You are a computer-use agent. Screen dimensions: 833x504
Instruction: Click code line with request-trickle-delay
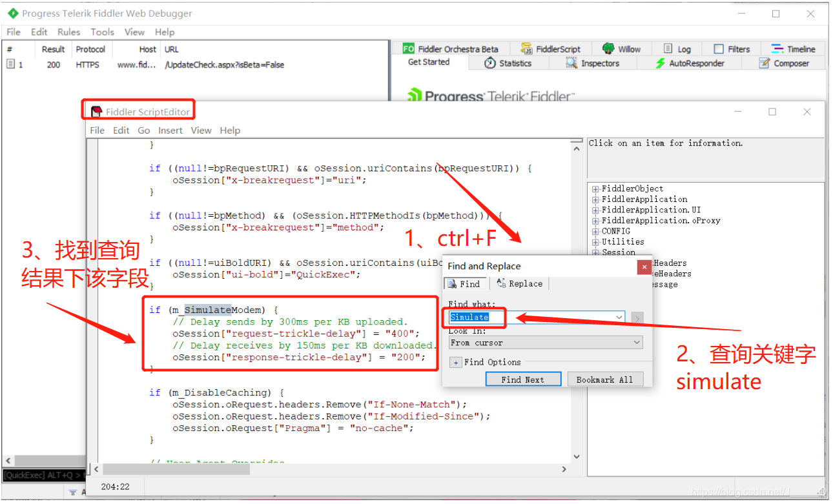tap(296, 334)
